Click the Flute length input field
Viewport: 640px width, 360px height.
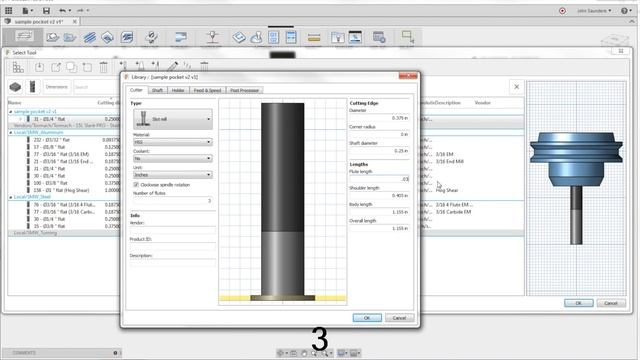[379, 179]
